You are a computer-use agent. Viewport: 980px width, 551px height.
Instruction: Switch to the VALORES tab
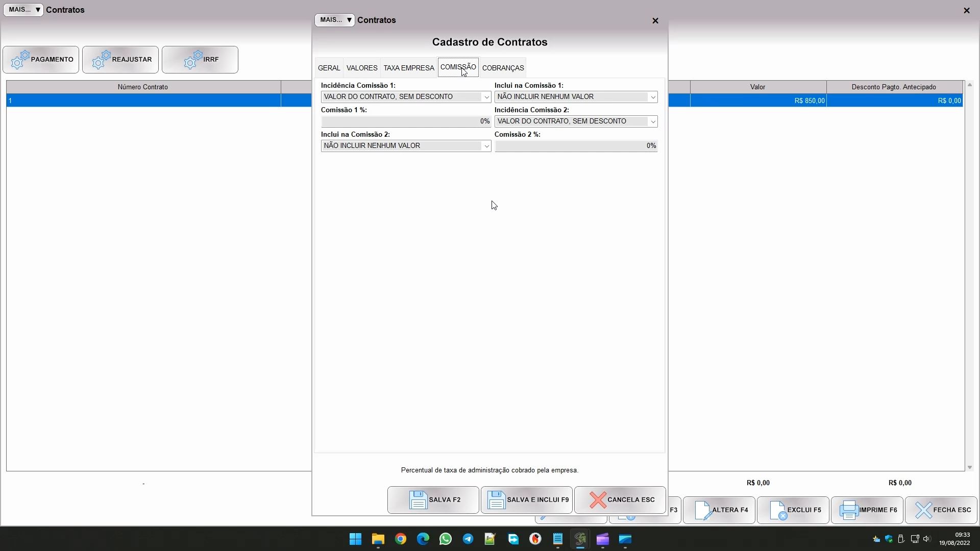(362, 68)
